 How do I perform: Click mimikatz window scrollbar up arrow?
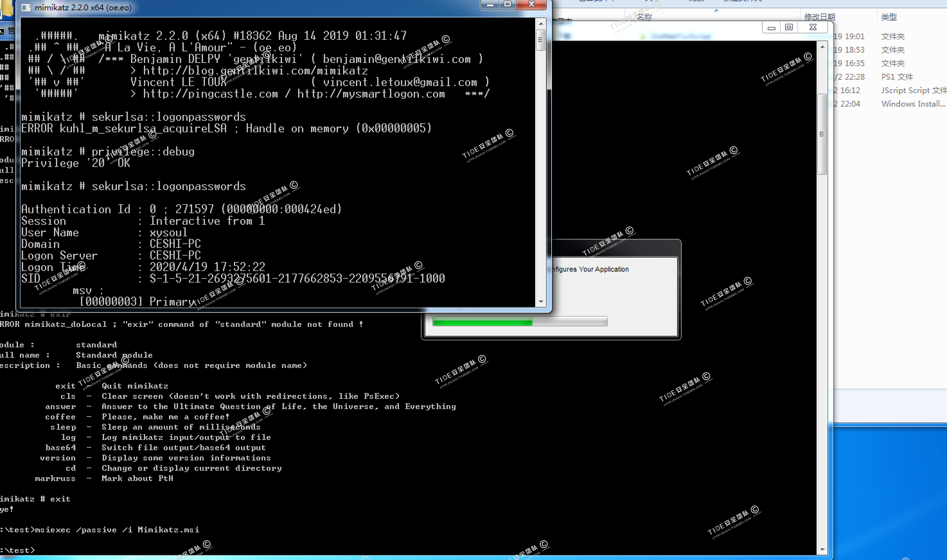(x=541, y=24)
